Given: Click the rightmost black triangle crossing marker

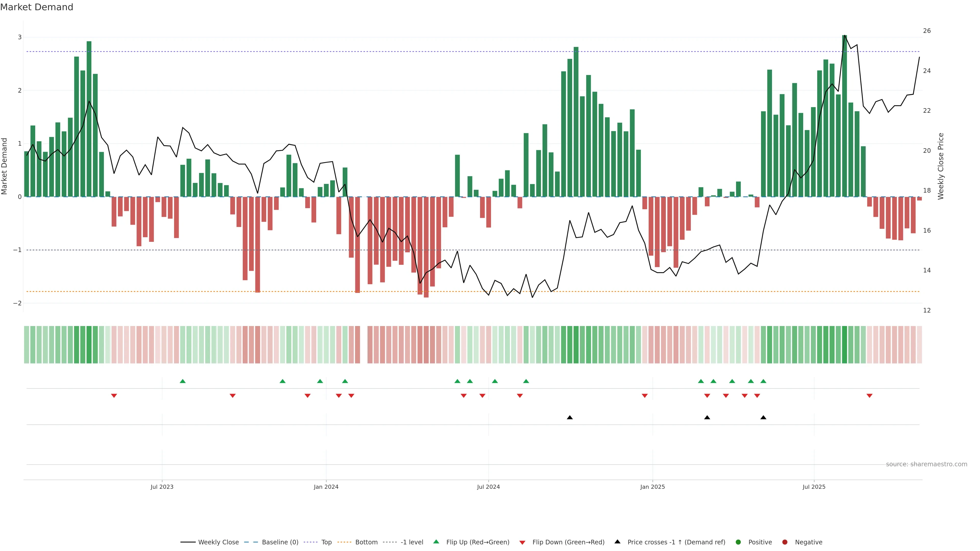Looking at the screenshot, I should click(763, 417).
